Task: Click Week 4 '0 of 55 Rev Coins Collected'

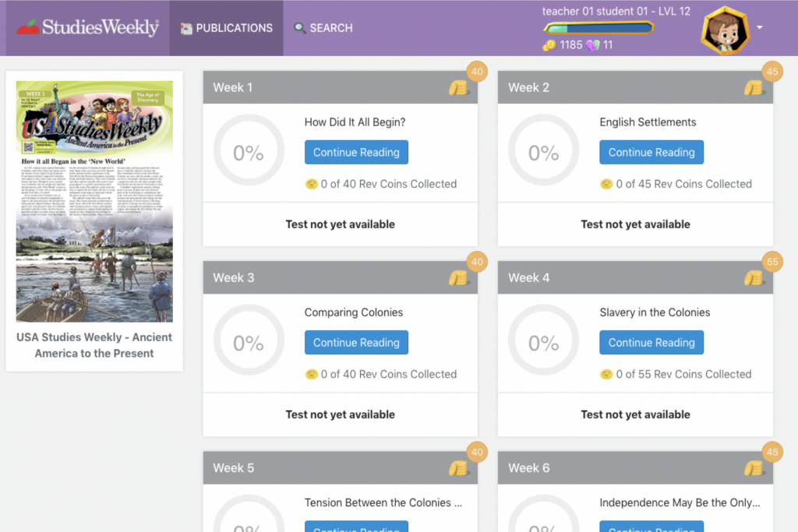Action: click(x=676, y=375)
